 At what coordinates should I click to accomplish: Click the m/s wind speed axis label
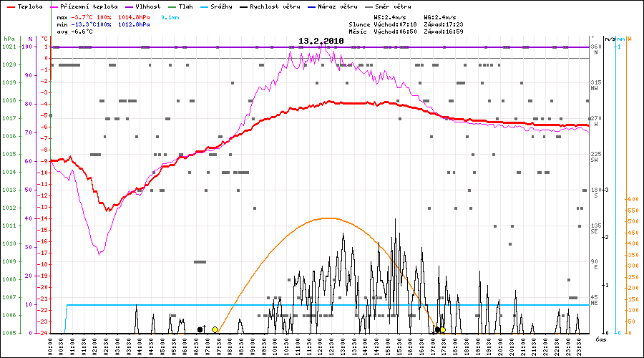[x=609, y=38]
